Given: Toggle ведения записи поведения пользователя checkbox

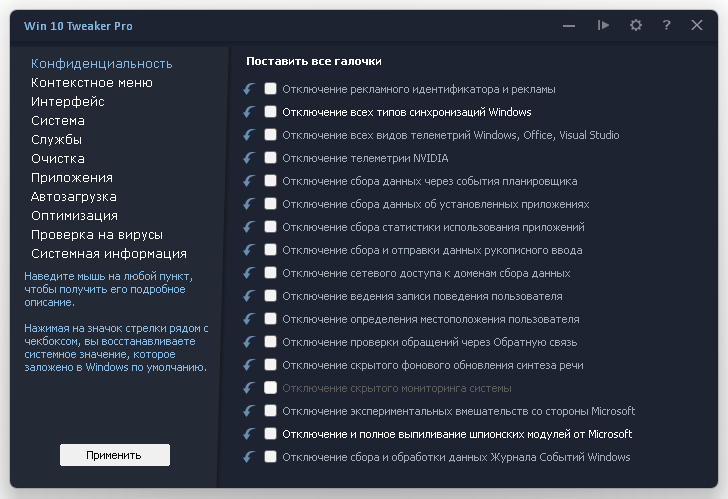Looking at the screenshot, I should click(x=270, y=295).
